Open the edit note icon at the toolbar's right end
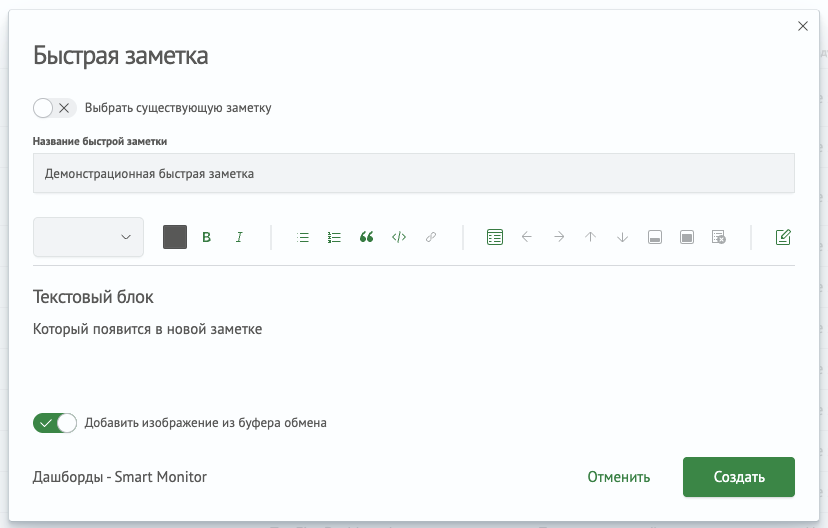 [x=783, y=237]
